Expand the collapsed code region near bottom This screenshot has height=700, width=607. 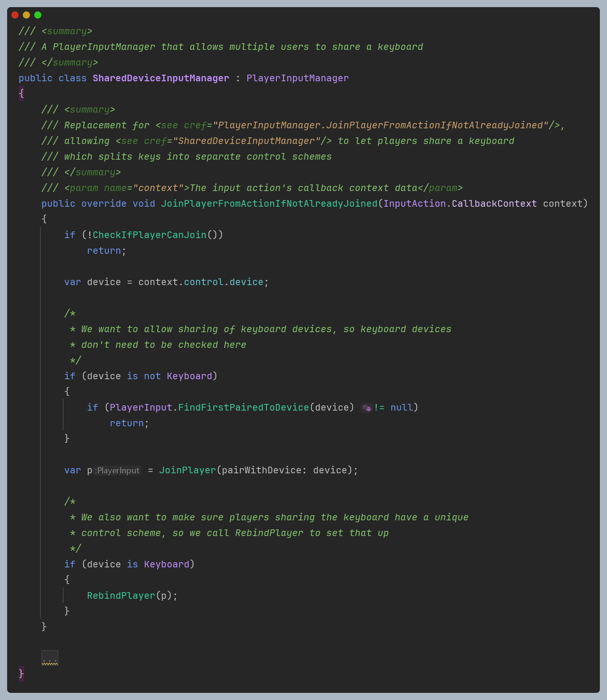(x=49, y=658)
